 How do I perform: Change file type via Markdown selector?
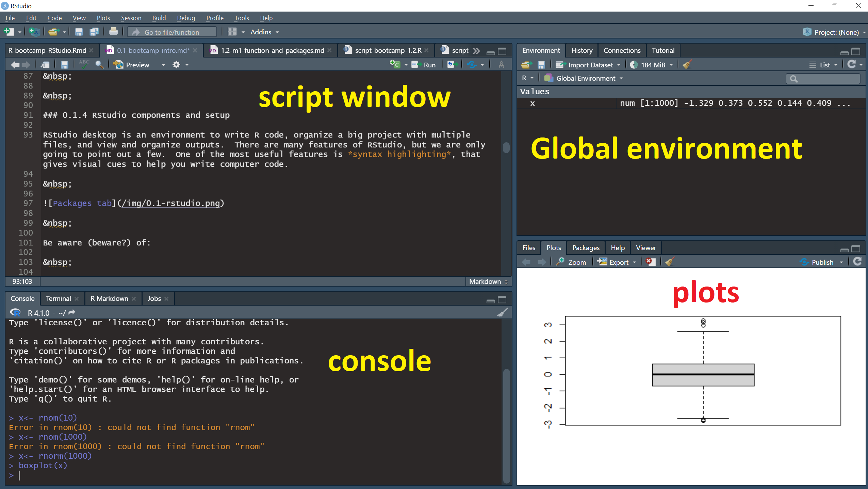point(488,281)
